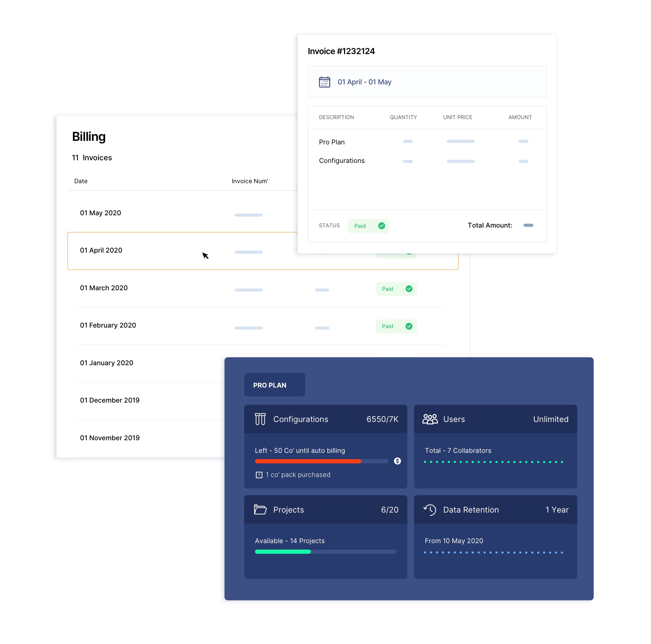Click the UNIT PRICE column header
The width and height of the screenshot is (651, 644).
click(458, 117)
